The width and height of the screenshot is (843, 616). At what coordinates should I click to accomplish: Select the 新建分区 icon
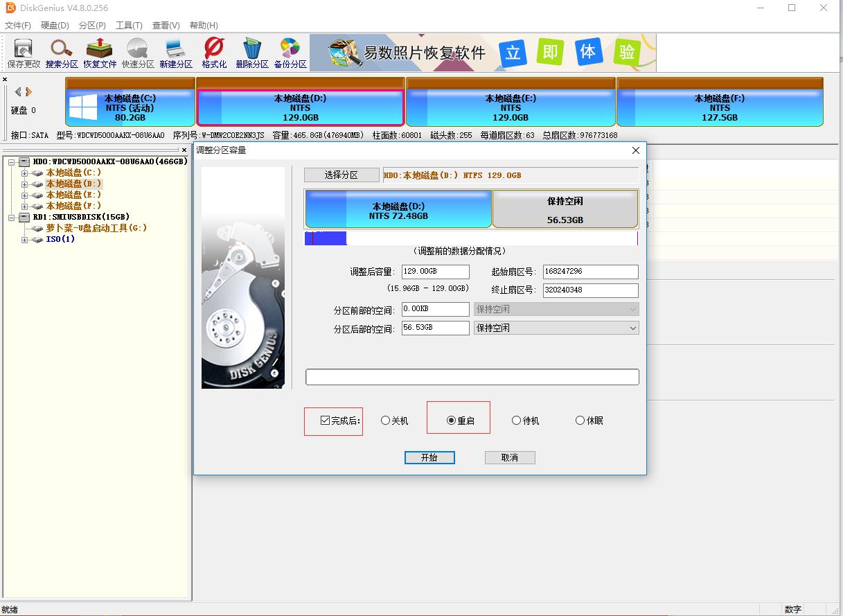click(x=175, y=52)
